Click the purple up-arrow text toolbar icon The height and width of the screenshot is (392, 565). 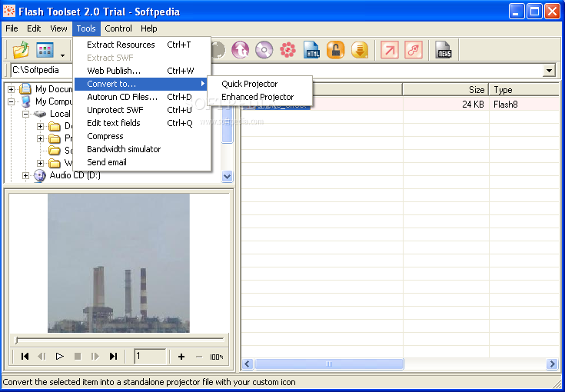tap(241, 50)
